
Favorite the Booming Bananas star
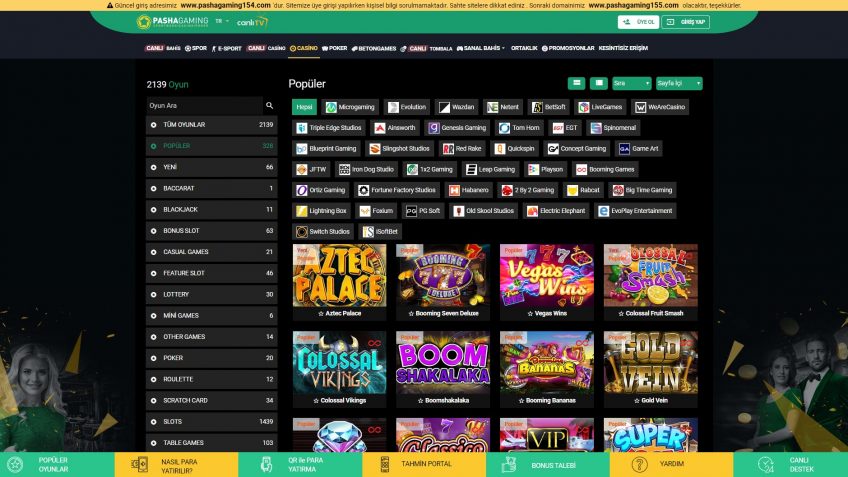[x=521, y=401]
